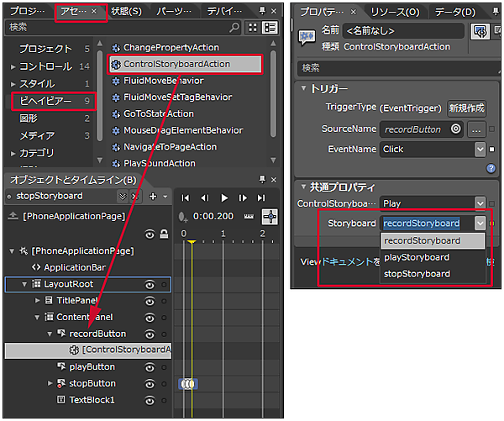The height and width of the screenshot is (421, 504).
Task: Toggle visibility of TextBlock1
Action: tap(150, 400)
